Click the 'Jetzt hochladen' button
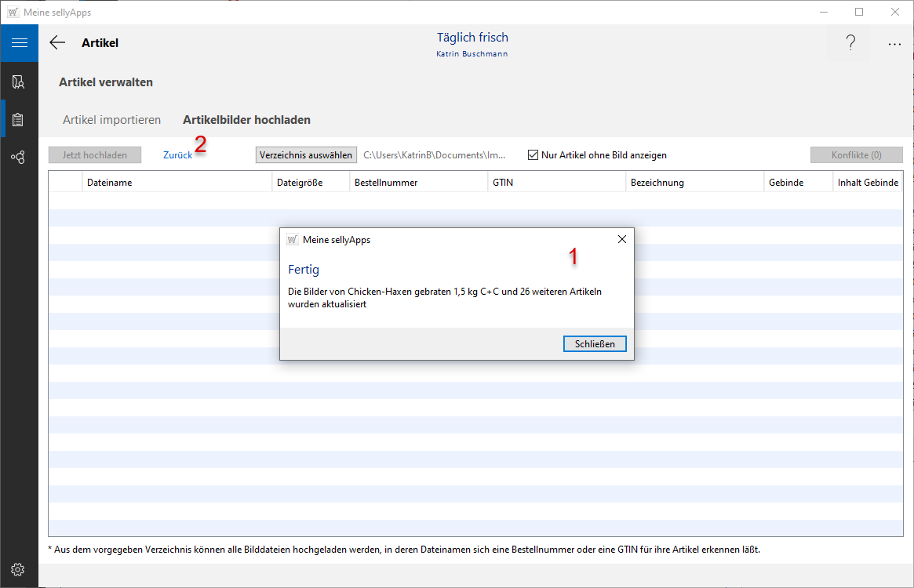914x588 pixels. pos(94,155)
